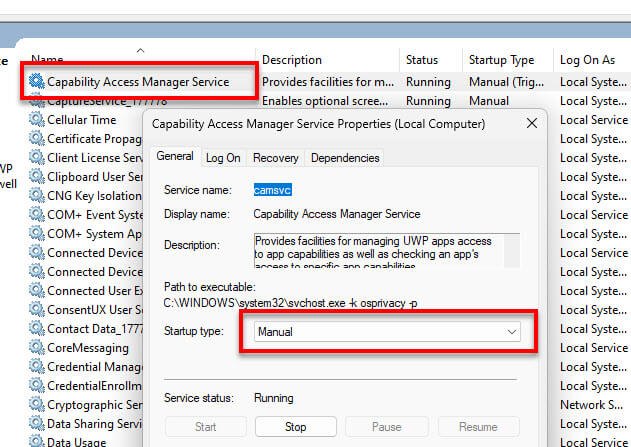Click the 'Network S...' log on cell
Image resolution: width=631 pixels, height=447 pixels.
(592, 404)
